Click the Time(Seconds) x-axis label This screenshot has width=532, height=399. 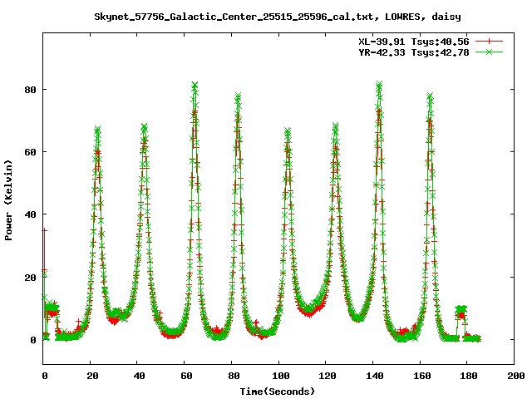pos(278,392)
